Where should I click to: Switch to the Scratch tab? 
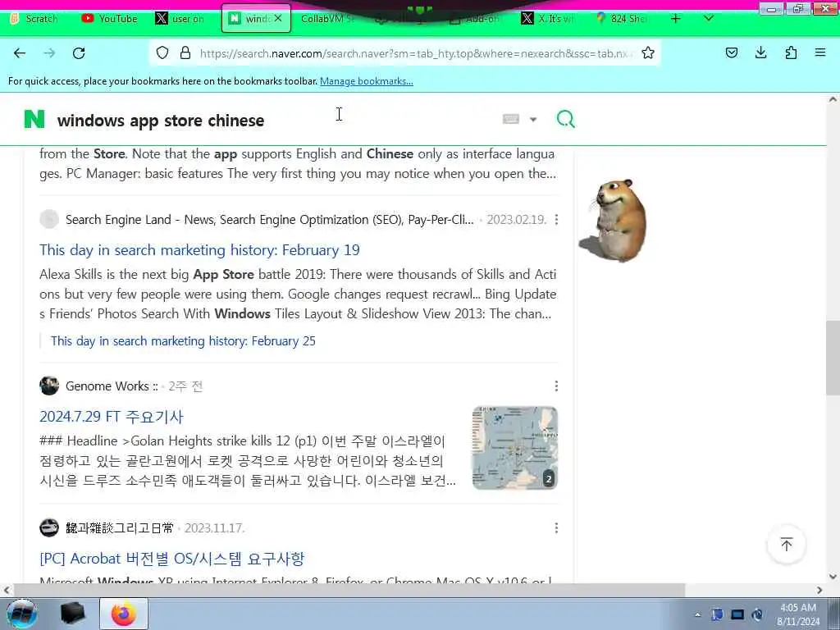(x=34, y=19)
